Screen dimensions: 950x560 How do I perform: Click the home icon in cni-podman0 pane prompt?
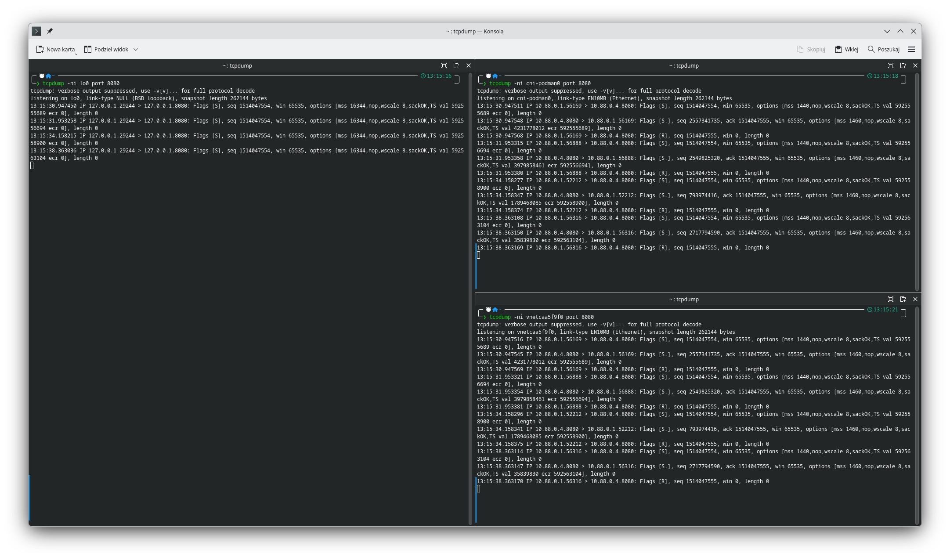[x=495, y=76]
